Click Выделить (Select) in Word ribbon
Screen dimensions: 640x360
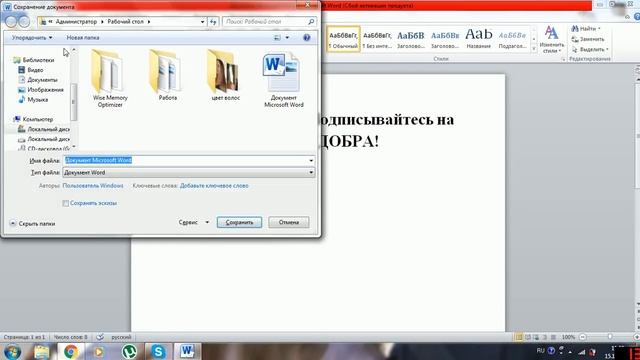coord(590,49)
